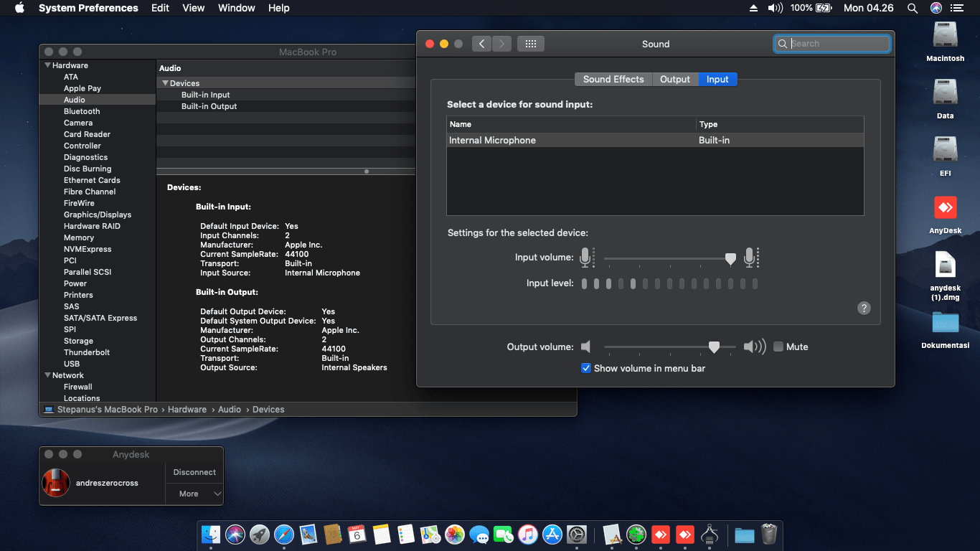Enable the Mute checkbox
This screenshot has height=551, width=980.
coord(778,347)
